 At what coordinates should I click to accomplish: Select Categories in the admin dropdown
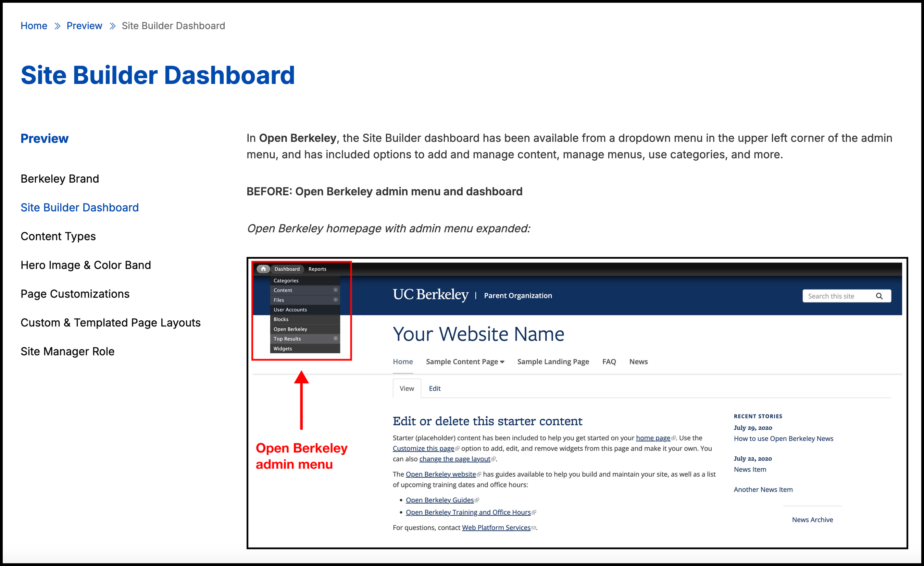tap(305, 281)
